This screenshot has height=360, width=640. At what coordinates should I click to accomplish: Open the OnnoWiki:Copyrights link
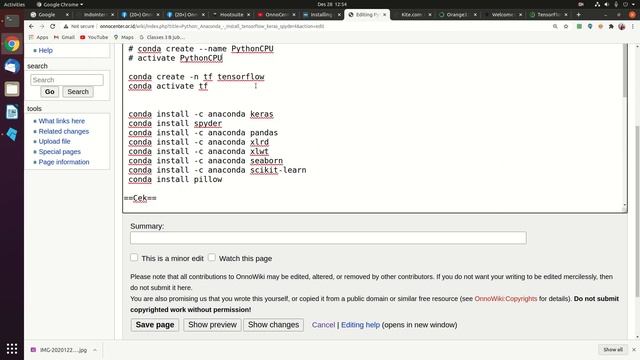[x=506, y=299]
